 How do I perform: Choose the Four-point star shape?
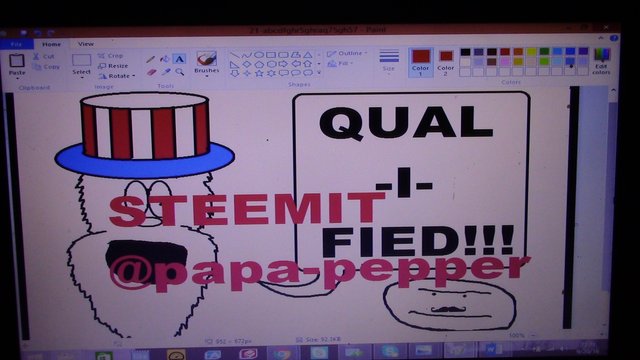[247, 73]
